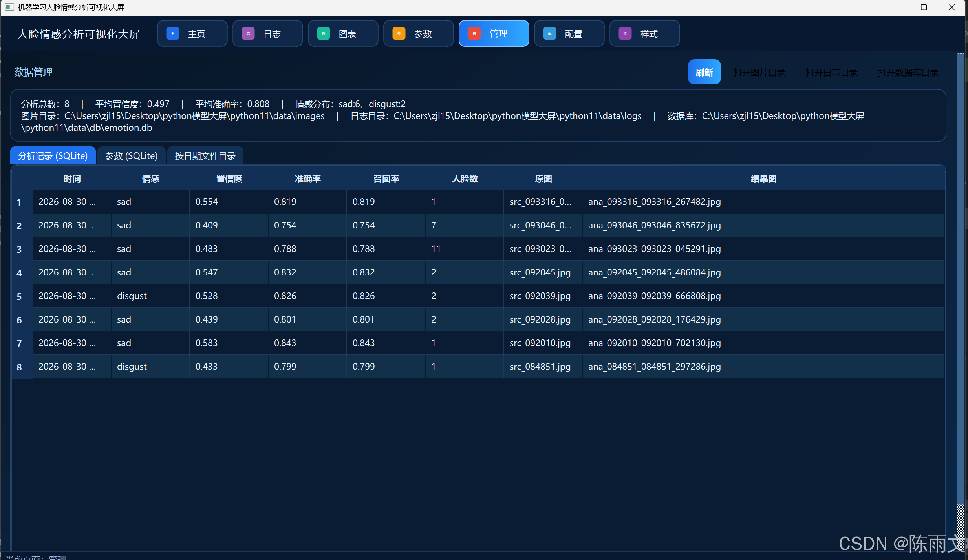Click cell ana_092028_092028_176429.jpg

point(763,319)
